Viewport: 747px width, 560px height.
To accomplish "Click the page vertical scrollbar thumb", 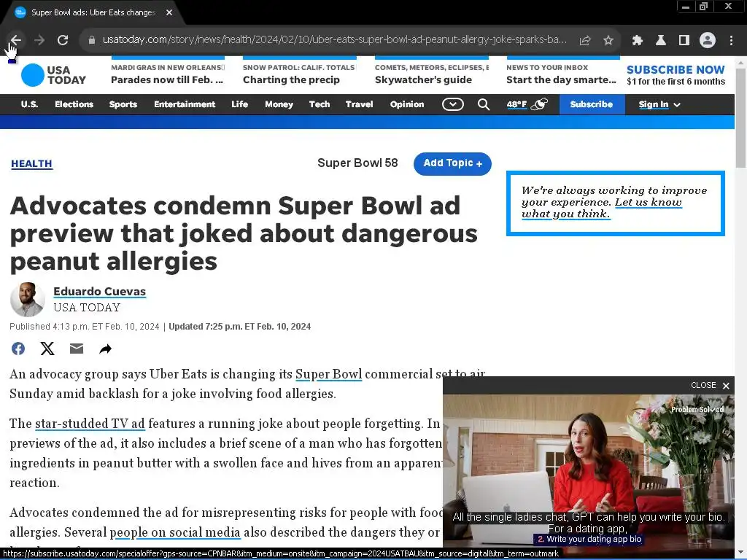I will (x=741, y=117).
